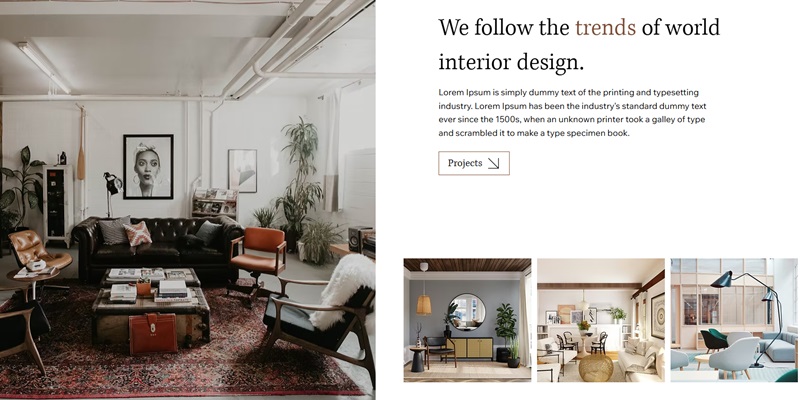Click the diagonal arrow icon beside Projects

pos(493,163)
